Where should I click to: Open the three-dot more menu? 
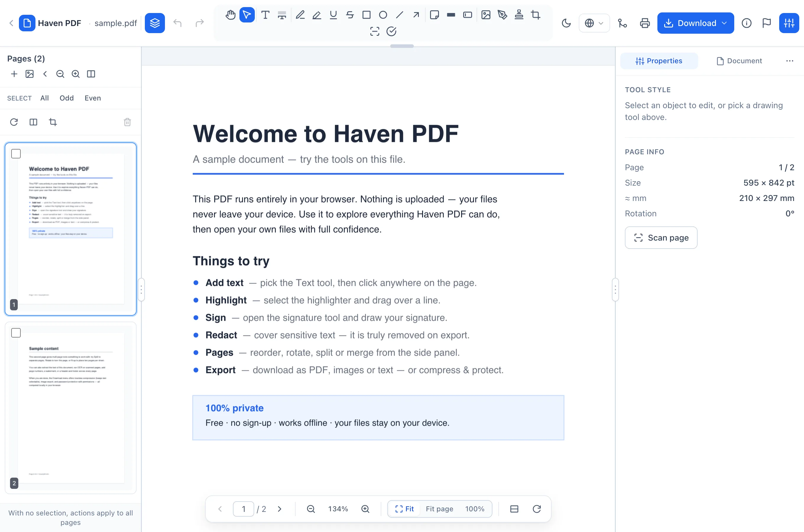pos(790,61)
